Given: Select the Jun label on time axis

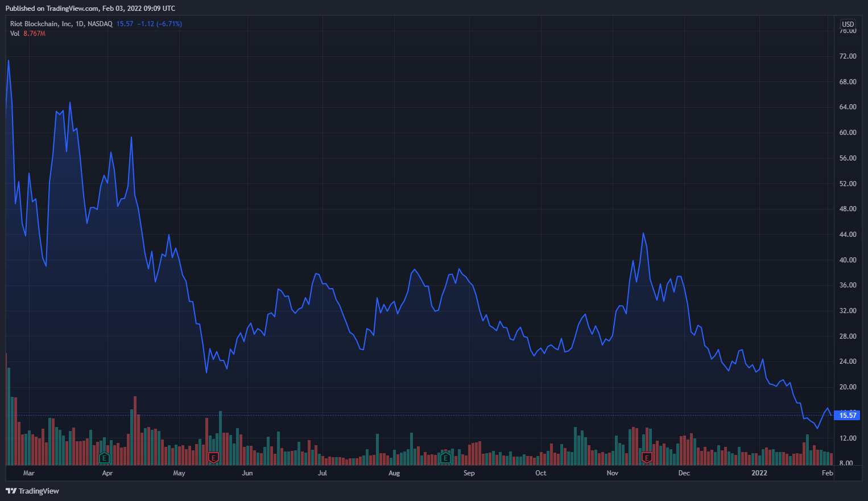Looking at the screenshot, I should [247, 473].
